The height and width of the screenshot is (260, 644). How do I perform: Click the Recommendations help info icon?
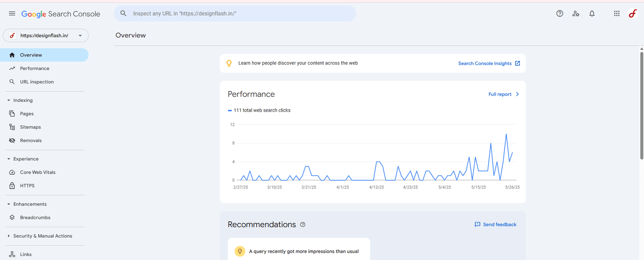pos(303,225)
